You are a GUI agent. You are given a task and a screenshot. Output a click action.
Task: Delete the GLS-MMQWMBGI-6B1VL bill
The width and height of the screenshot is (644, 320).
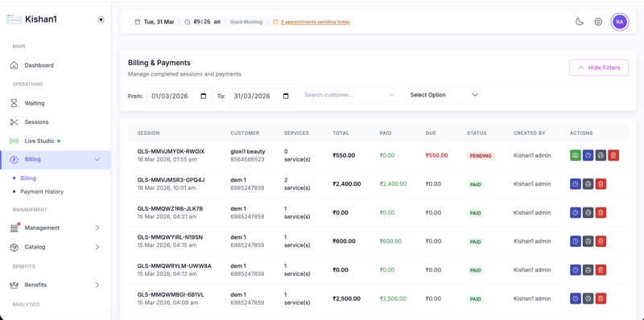601,298
